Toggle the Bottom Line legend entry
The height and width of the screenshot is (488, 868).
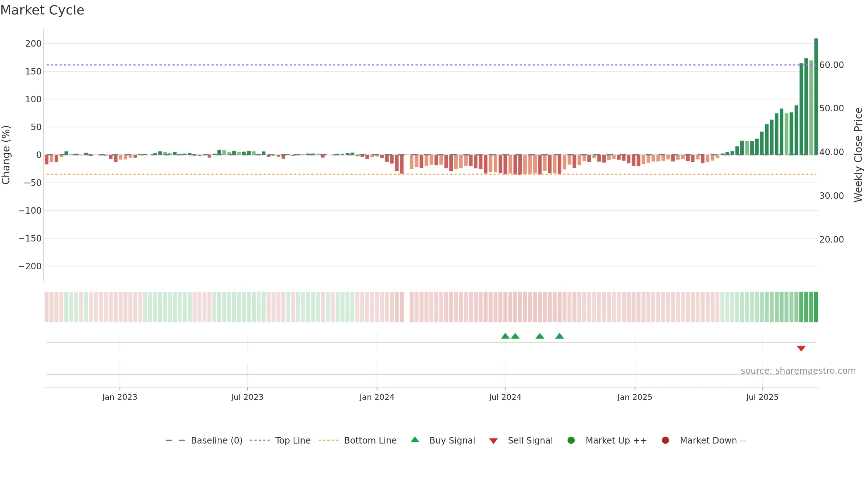(x=358, y=440)
